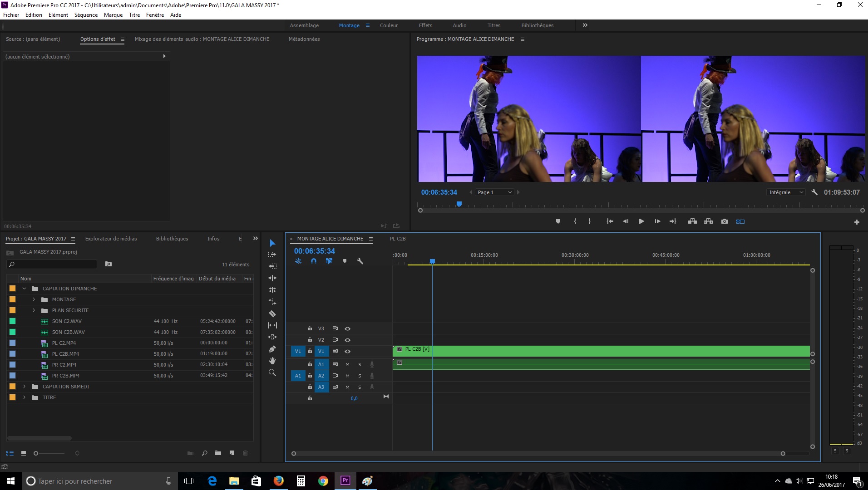Solo audio track A2
Viewport: 868px width, 490px height.
click(360, 376)
